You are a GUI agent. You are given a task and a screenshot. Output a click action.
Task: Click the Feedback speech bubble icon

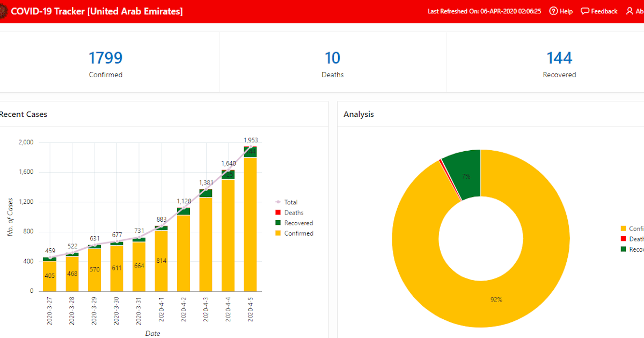584,11
